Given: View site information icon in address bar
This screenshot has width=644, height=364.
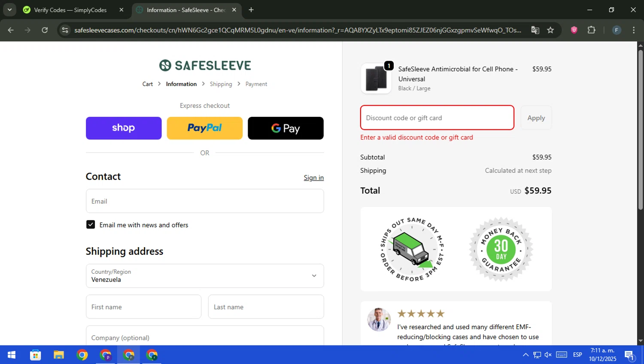Looking at the screenshot, I should [x=65, y=30].
